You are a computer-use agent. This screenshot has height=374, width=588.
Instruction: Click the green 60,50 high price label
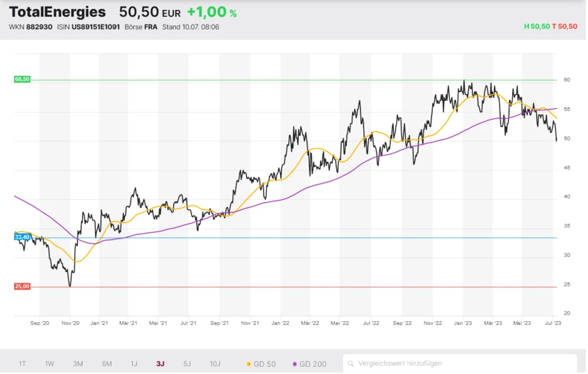tap(22, 79)
